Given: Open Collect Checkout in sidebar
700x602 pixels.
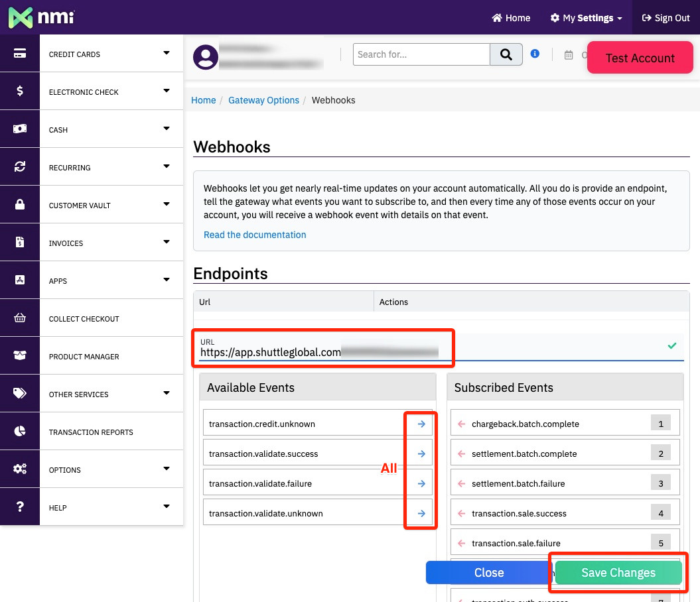Looking at the screenshot, I should coord(84,319).
